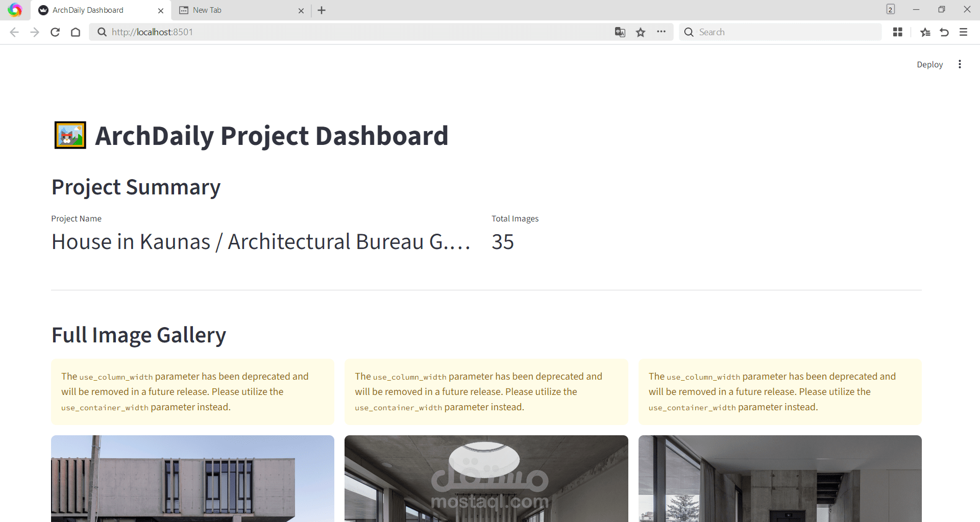
Task: Click the tab counter icon
Action: coord(891,9)
